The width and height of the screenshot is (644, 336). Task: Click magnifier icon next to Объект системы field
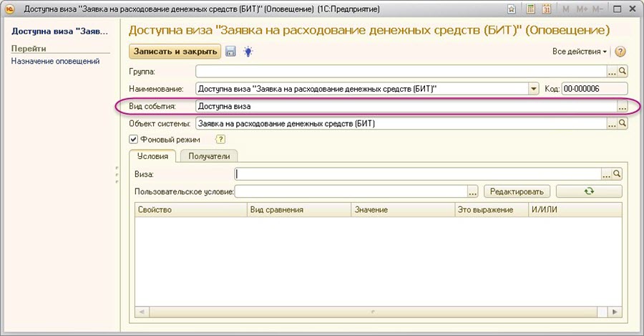pos(623,123)
